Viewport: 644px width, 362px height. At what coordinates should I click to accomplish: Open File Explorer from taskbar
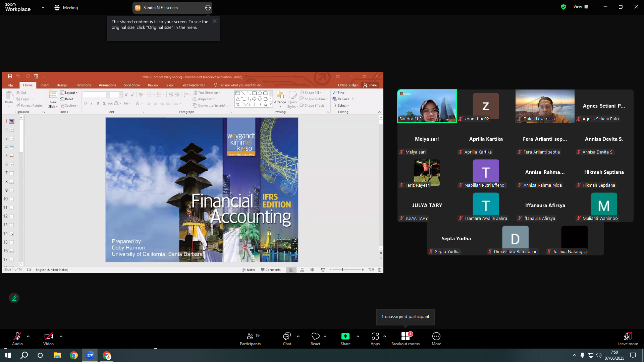point(57,355)
